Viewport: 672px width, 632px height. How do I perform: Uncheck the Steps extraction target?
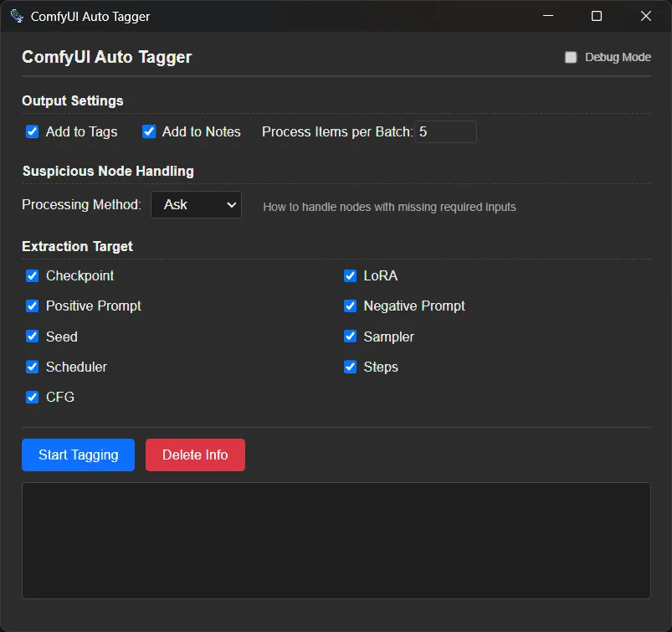click(x=351, y=367)
